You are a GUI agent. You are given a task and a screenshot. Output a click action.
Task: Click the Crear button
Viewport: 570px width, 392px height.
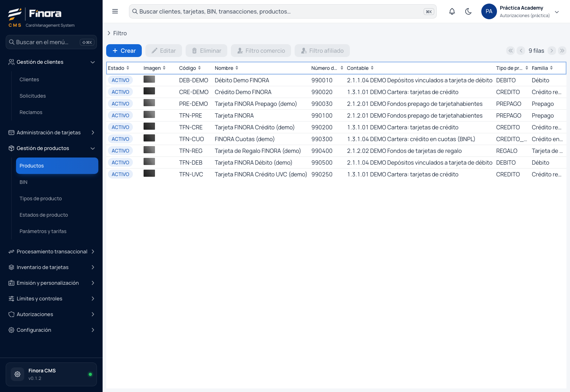pos(124,51)
